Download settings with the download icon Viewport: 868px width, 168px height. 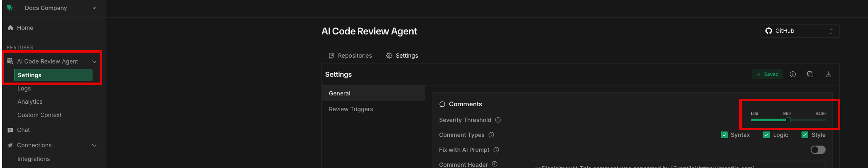point(829,74)
